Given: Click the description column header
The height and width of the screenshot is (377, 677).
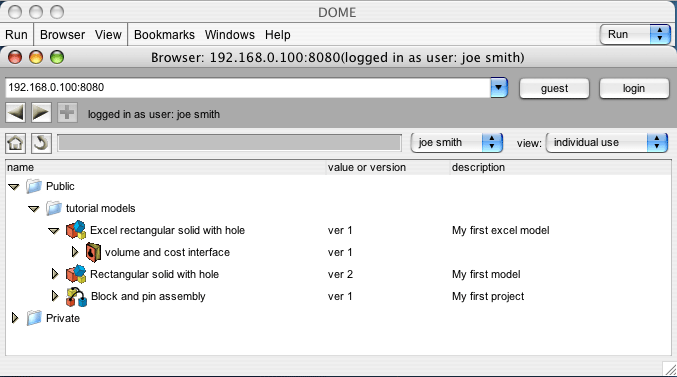Looking at the screenshot, I should point(560,168).
